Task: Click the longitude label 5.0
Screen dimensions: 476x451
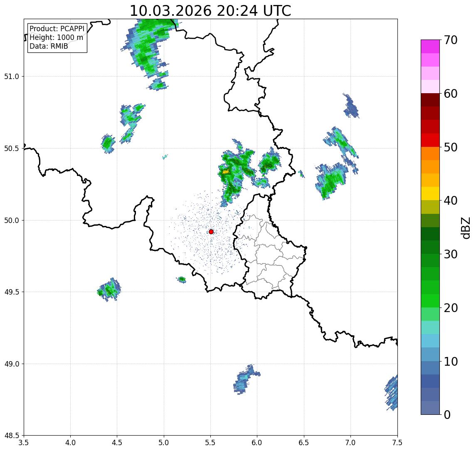Action: (164, 443)
